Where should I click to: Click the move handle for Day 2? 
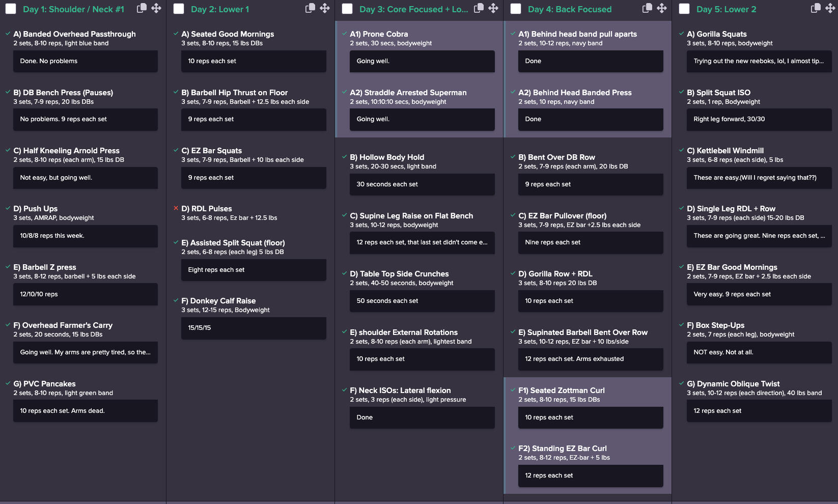click(x=325, y=8)
